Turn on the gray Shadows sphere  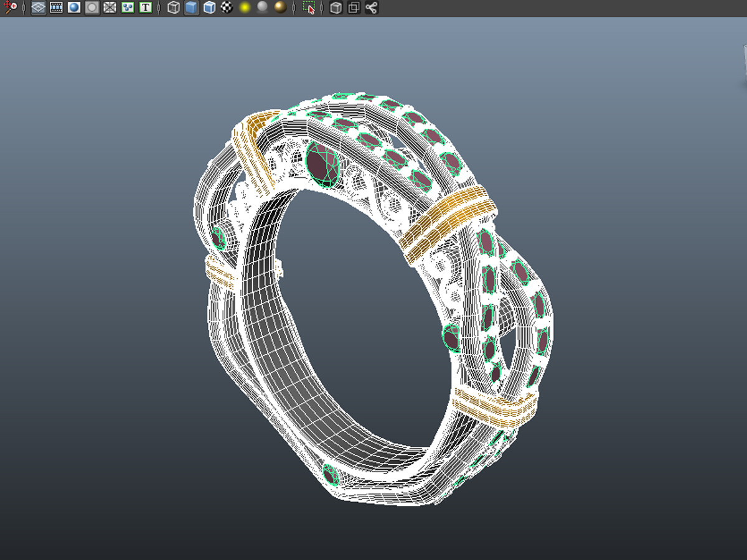pos(263,8)
